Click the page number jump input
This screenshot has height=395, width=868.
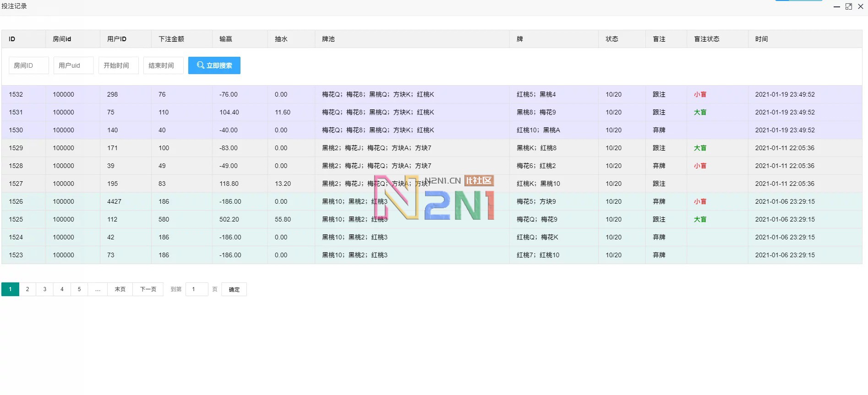click(x=197, y=289)
